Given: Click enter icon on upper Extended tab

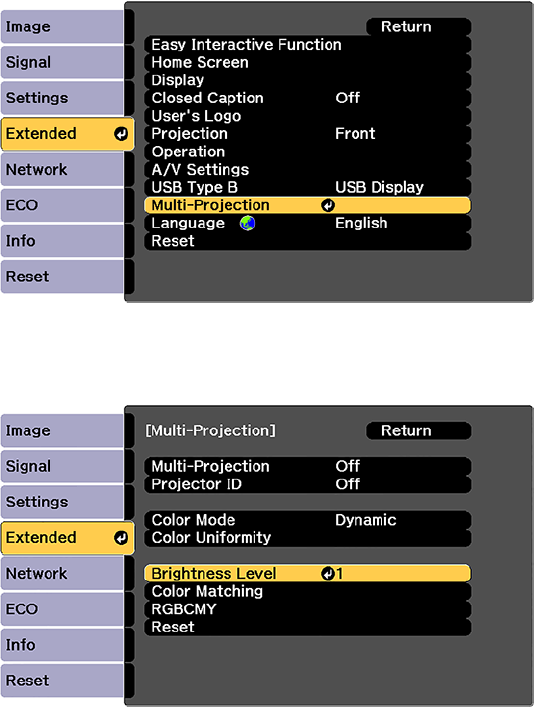Looking at the screenshot, I should click(x=121, y=134).
